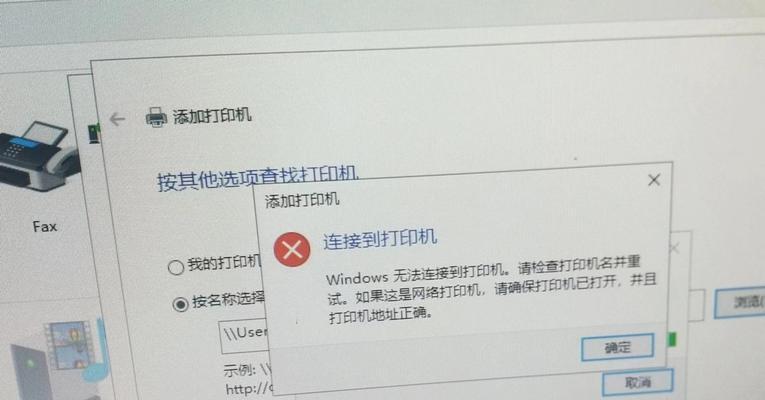Select the 我的打印机 radio button
765x400 pixels.
[176, 267]
